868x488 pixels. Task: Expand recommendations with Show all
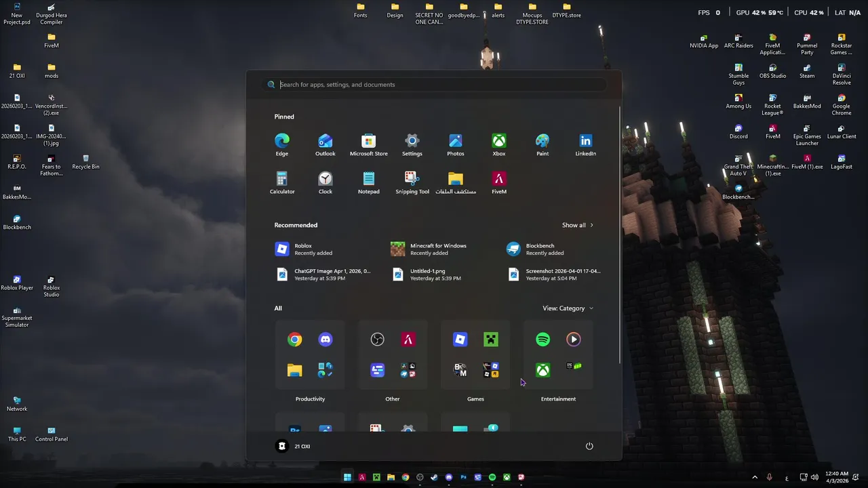tap(578, 225)
